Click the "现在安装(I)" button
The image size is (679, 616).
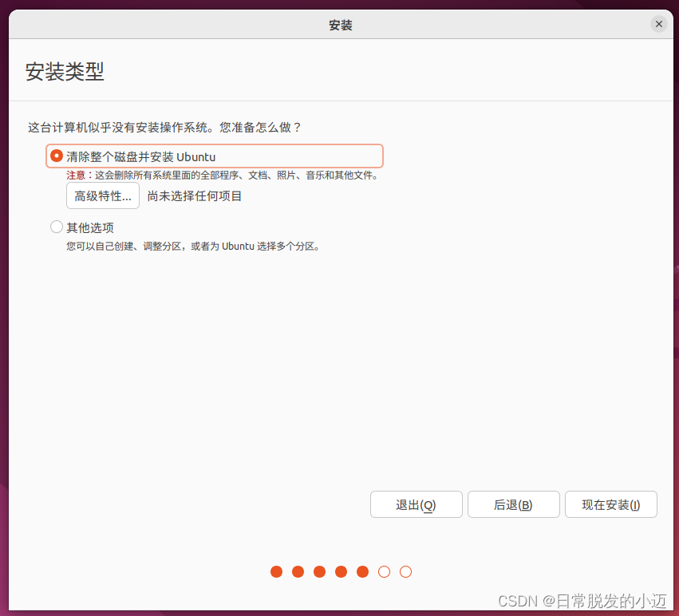(610, 504)
